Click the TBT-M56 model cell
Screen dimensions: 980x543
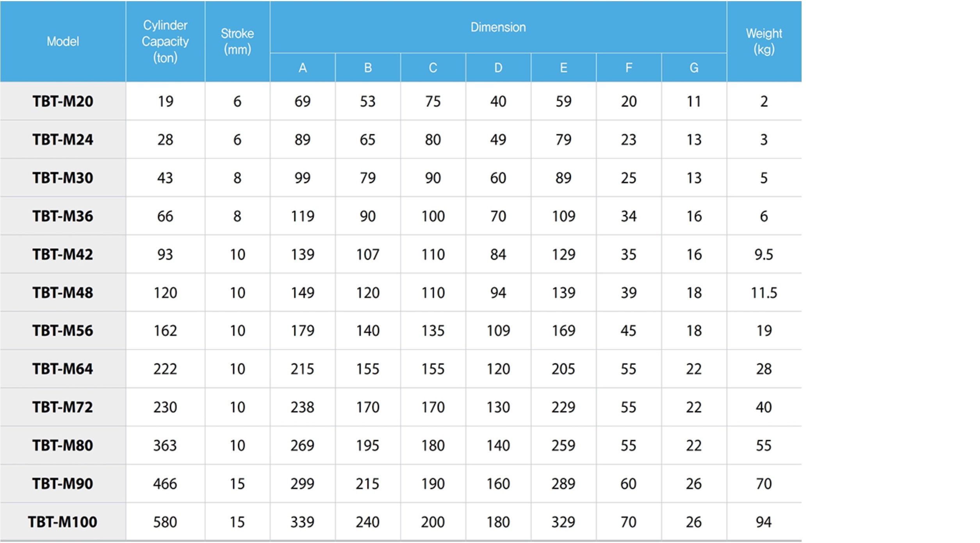coord(63,330)
